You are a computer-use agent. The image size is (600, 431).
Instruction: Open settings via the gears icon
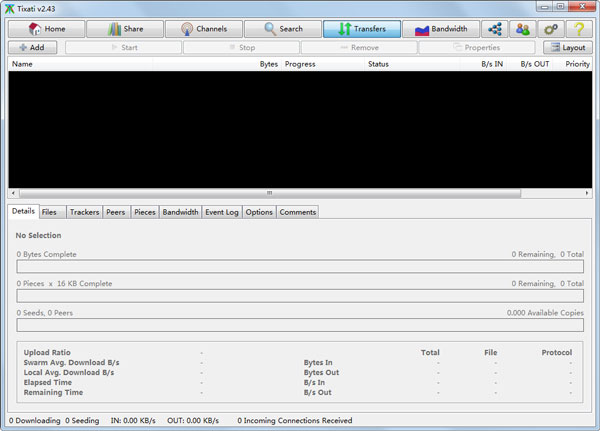click(551, 29)
